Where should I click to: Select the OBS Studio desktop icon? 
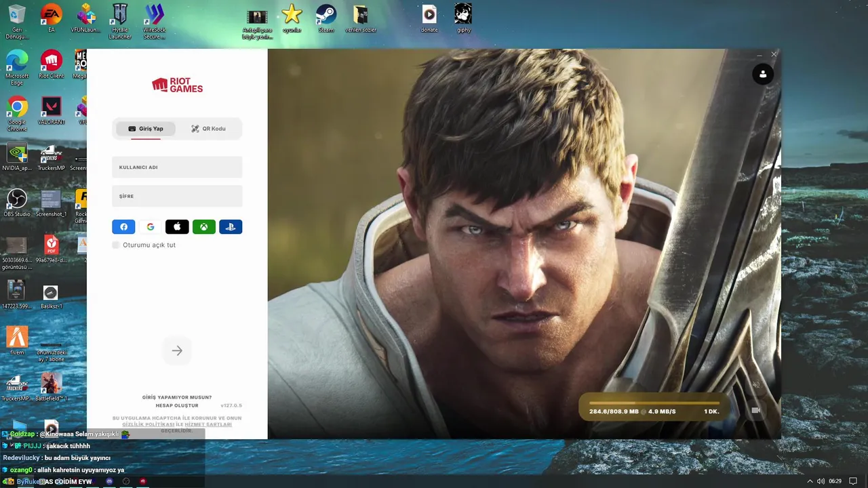click(16, 203)
